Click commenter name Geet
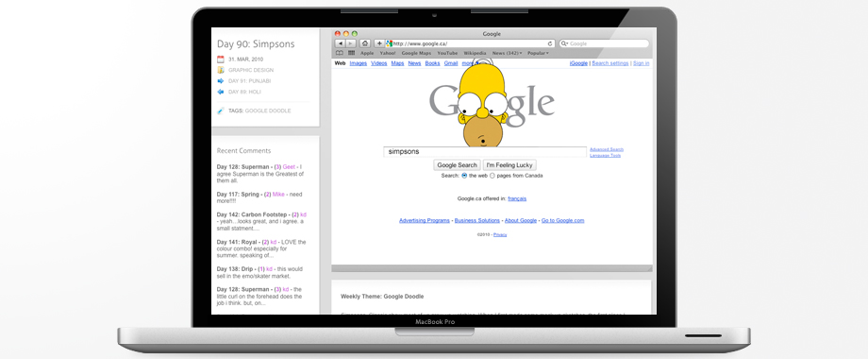Viewport: 868px width, 359px height. tap(289, 167)
